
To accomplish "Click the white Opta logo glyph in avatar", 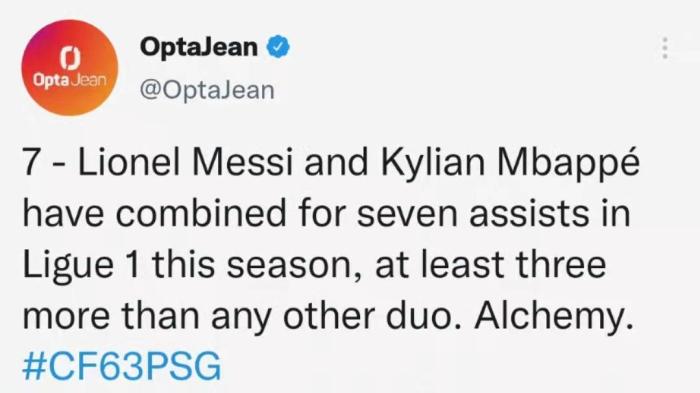I will coord(70,59).
